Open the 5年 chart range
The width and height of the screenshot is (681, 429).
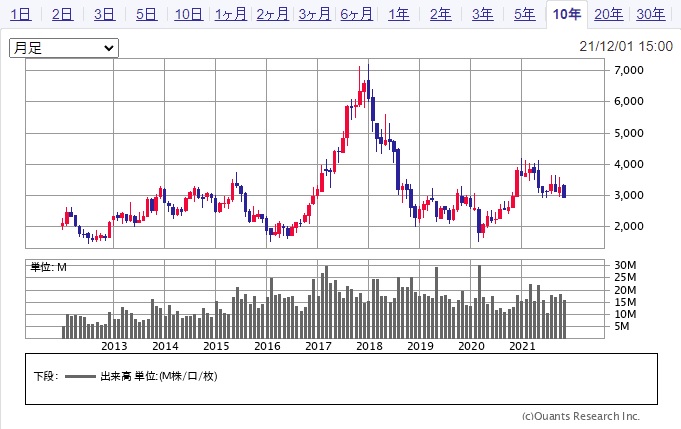(x=525, y=14)
